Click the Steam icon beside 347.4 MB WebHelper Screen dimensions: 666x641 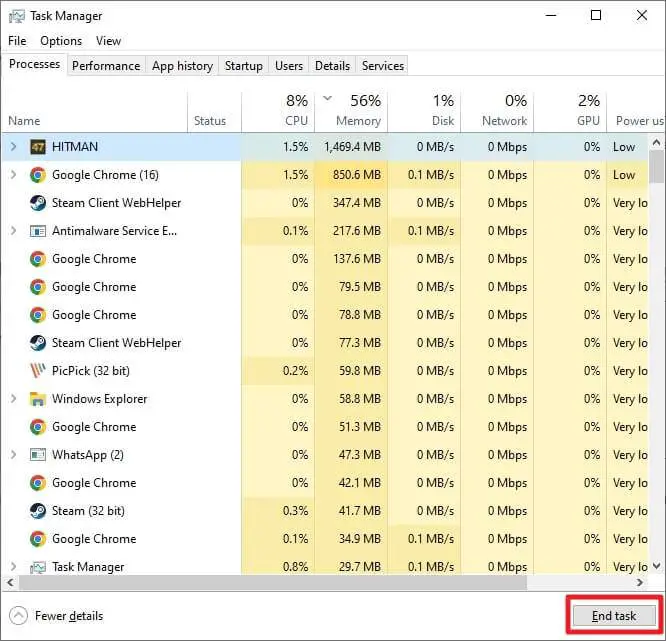(38, 203)
